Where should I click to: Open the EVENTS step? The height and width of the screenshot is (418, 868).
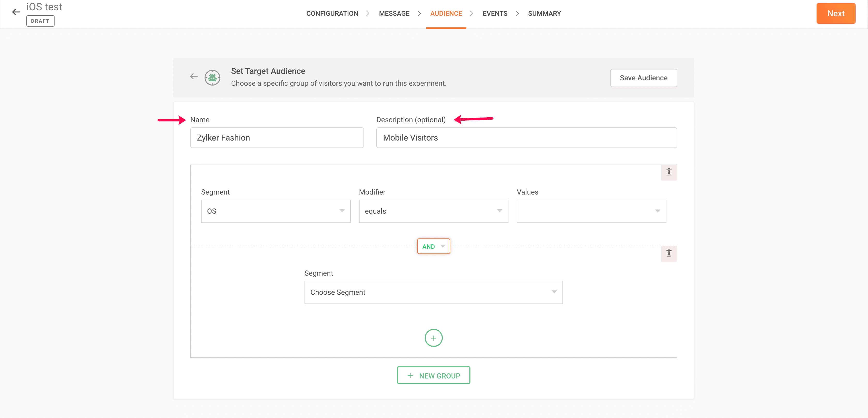coord(495,13)
